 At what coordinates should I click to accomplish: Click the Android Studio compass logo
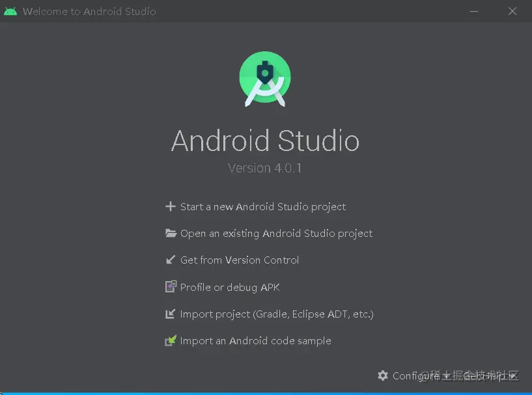265,79
